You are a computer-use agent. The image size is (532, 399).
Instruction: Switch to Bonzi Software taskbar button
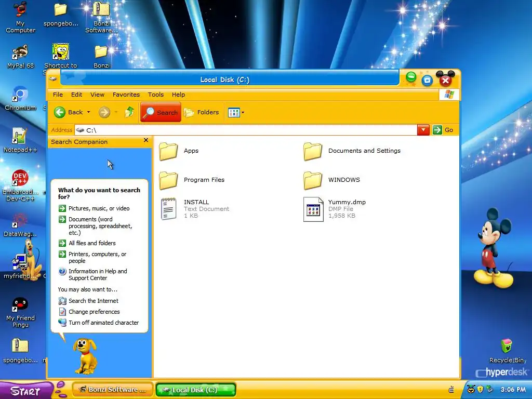(x=113, y=390)
